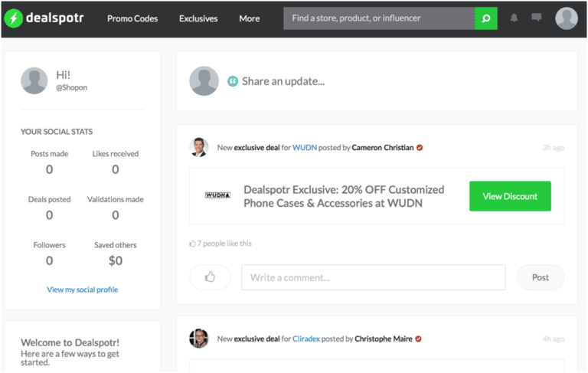Open the Exclusives menu
The height and width of the screenshot is (373, 588).
198,18
